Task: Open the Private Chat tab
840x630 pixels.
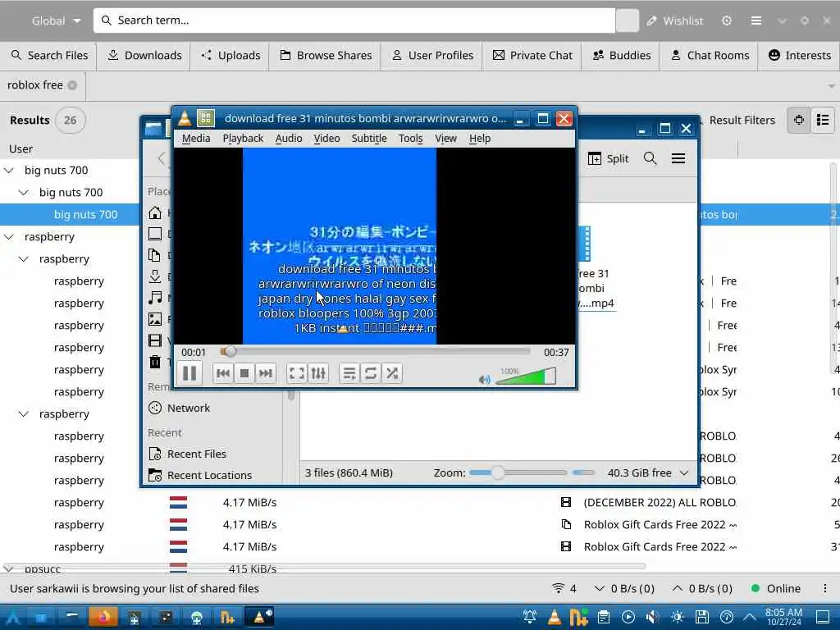Action: [x=532, y=55]
